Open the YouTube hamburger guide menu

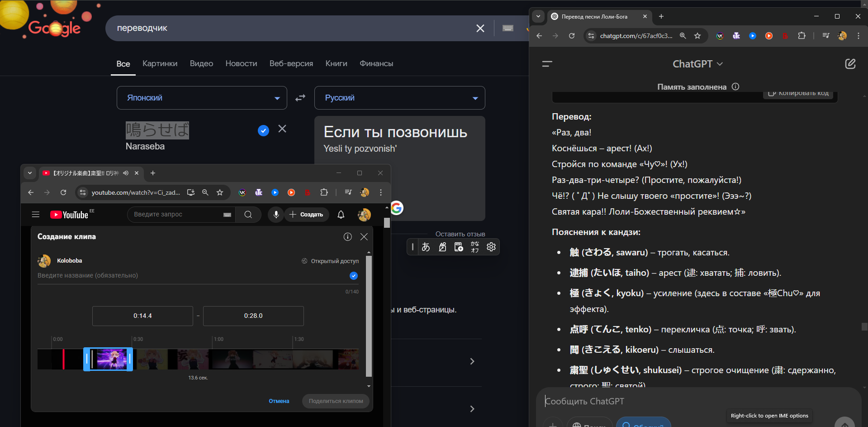pyautogui.click(x=36, y=215)
